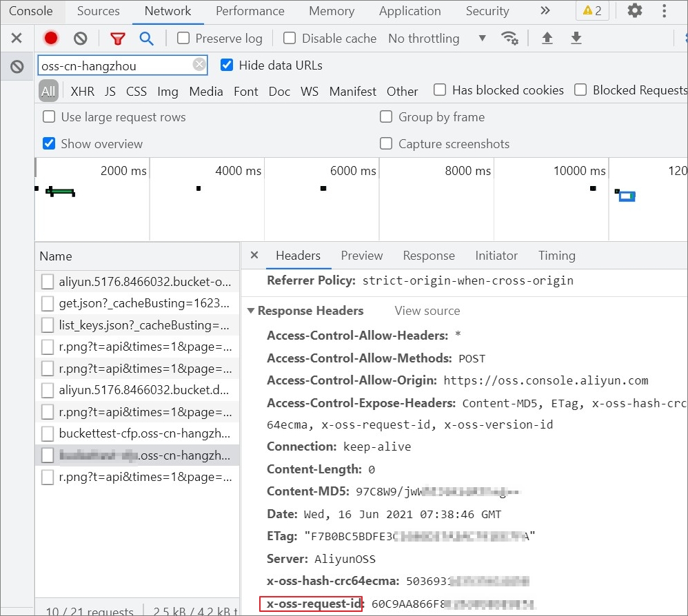Open the warnings badge showing 2
688x616 pixels.
[592, 11]
